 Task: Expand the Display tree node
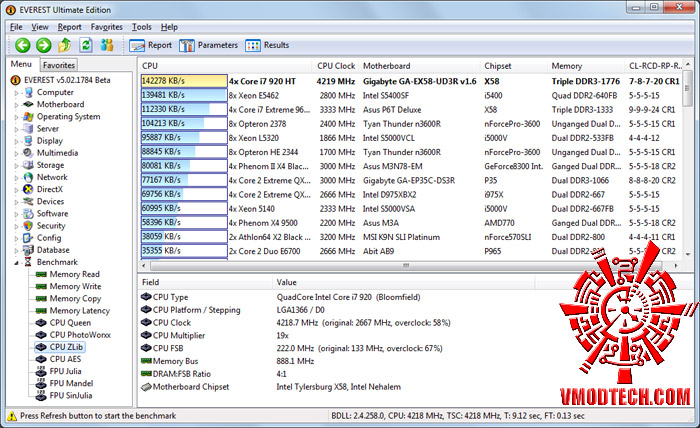point(17,141)
